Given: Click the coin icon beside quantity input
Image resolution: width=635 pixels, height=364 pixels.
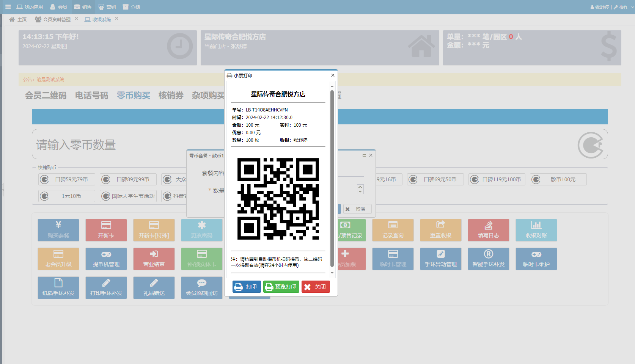Looking at the screenshot, I should click(x=590, y=144).
